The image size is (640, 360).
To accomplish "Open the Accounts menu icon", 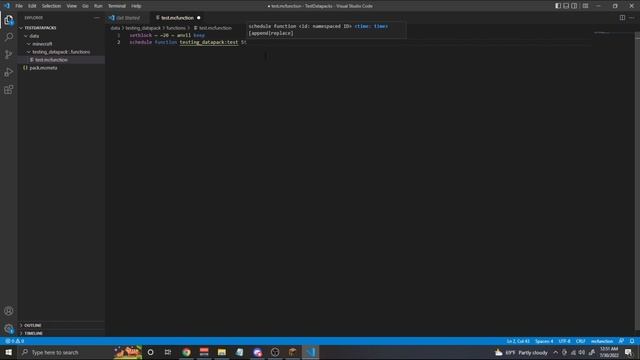I will coord(9,311).
